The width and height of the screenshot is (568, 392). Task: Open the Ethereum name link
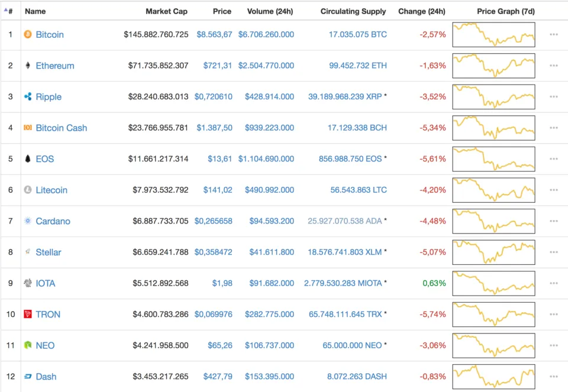(54, 66)
